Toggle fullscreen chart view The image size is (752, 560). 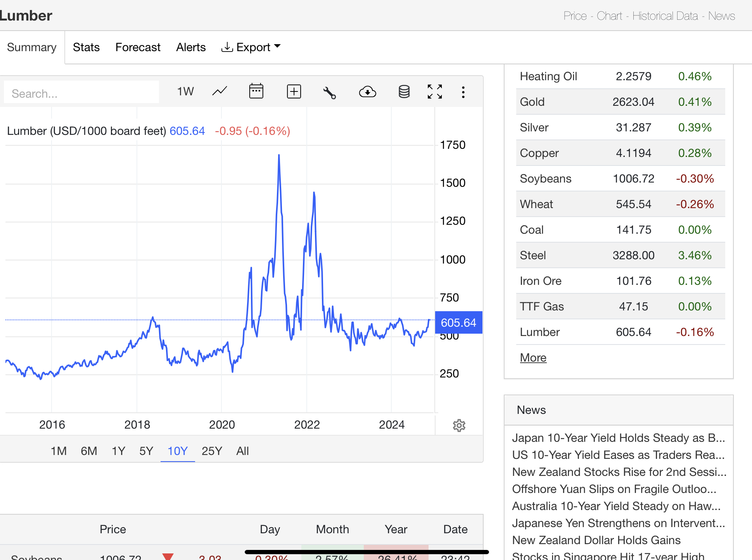point(435,92)
